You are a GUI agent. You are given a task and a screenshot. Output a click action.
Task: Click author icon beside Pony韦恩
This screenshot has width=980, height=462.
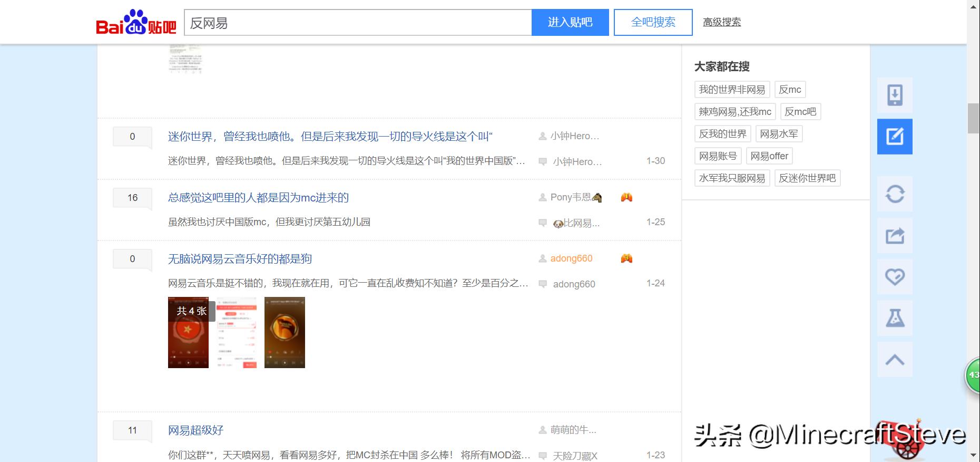[x=542, y=197]
